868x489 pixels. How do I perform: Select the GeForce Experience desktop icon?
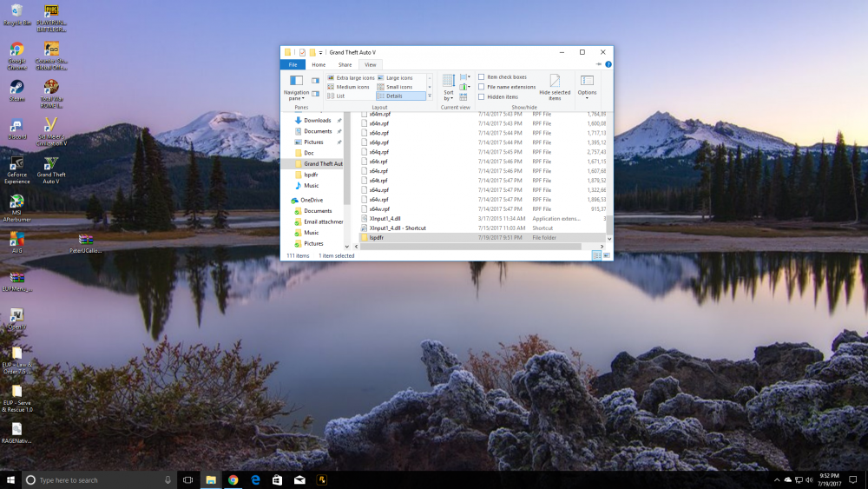pos(16,163)
